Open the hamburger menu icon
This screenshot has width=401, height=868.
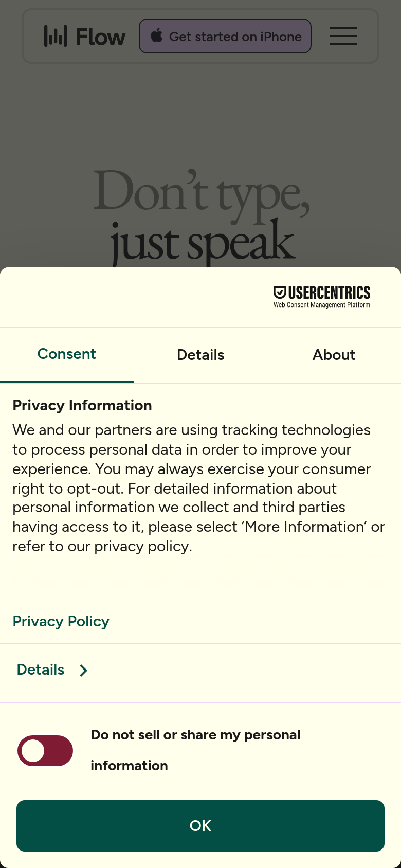click(x=343, y=36)
